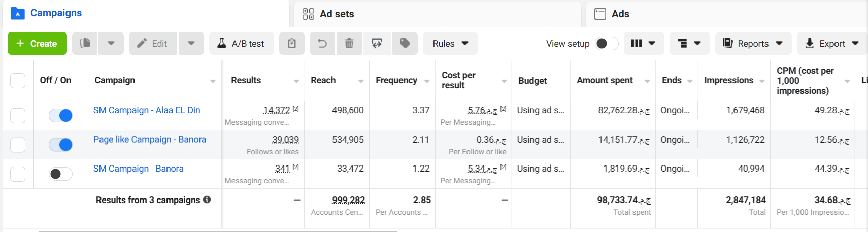Open the duplicate options dropdown arrow
Viewport: 868px width, 232px height.
(111, 44)
